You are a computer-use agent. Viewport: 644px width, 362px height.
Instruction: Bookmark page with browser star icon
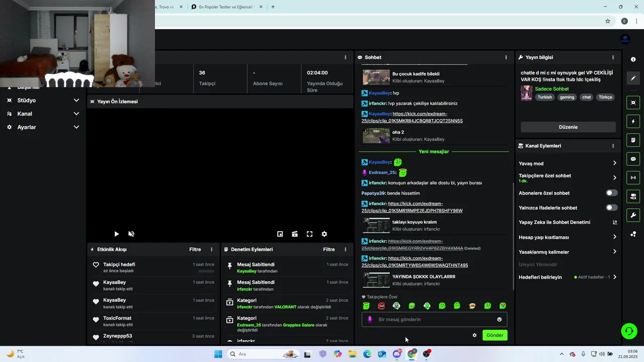pyautogui.click(x=608, y=21)
